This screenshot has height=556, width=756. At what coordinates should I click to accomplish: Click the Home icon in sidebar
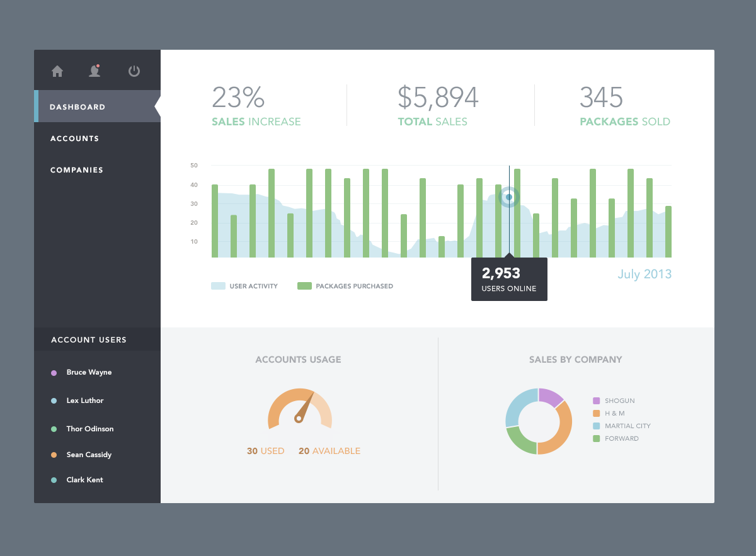point(57,71)
